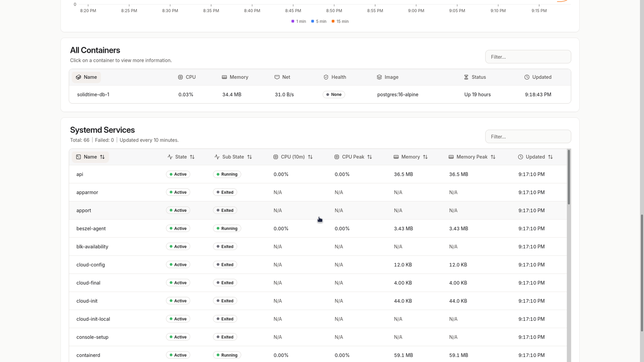The image size is (644, 362).
Task: Click the Net icon in containers header
Action: pos(277,77)
